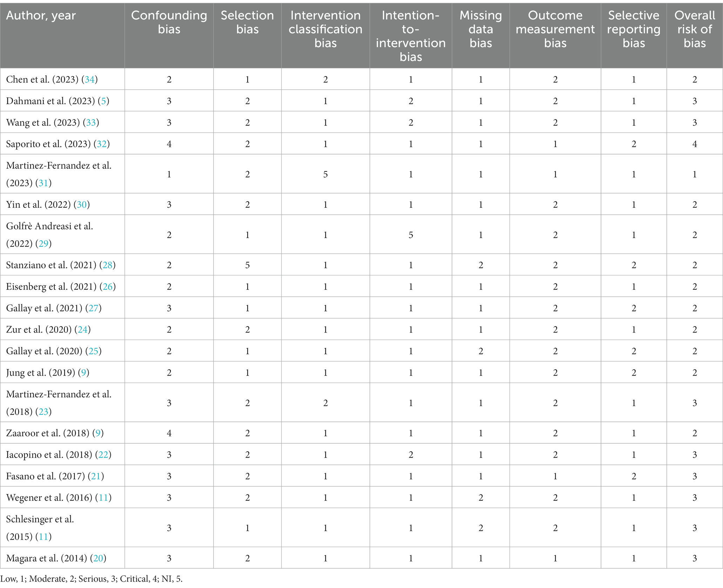
Task: Open reference 27 for Gallay et al. 2021
Action: pos(93,308)
